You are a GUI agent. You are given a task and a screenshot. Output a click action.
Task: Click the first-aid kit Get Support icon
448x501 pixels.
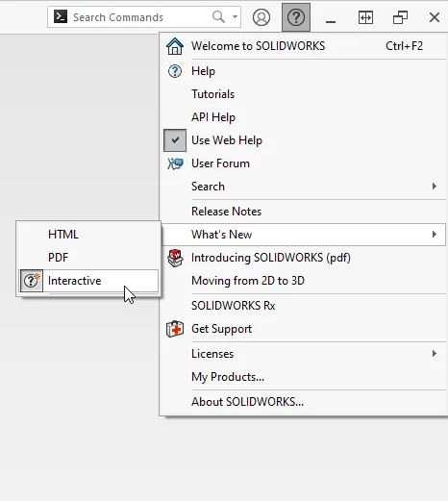pos(175,329)
